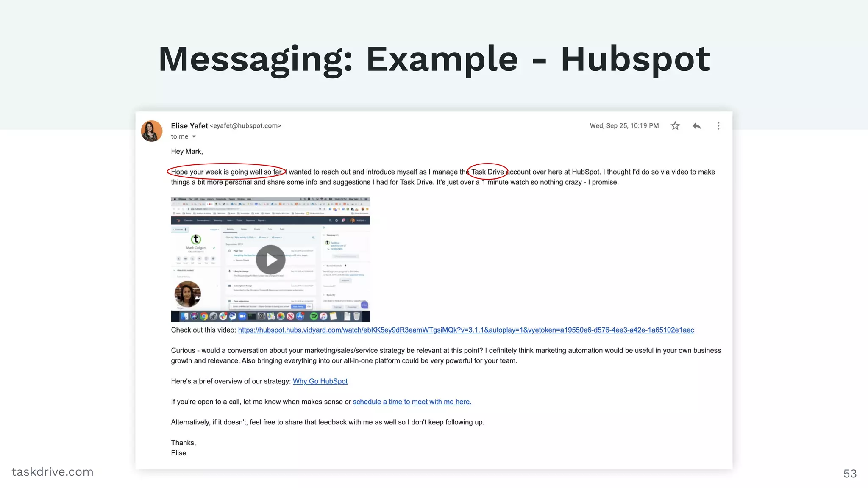
Task: Click Elise Yafet's sender avatar
Action: (x=152, y=131)
